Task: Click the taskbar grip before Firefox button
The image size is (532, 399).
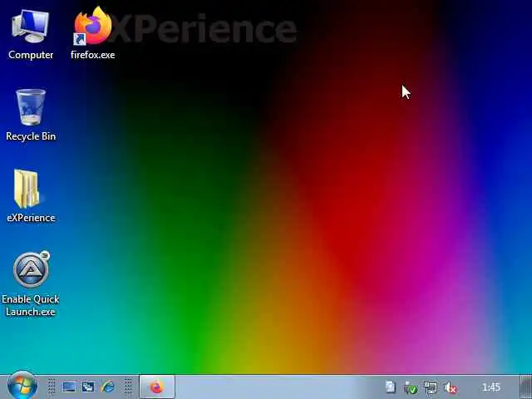Action: click(x=128, y=387)
